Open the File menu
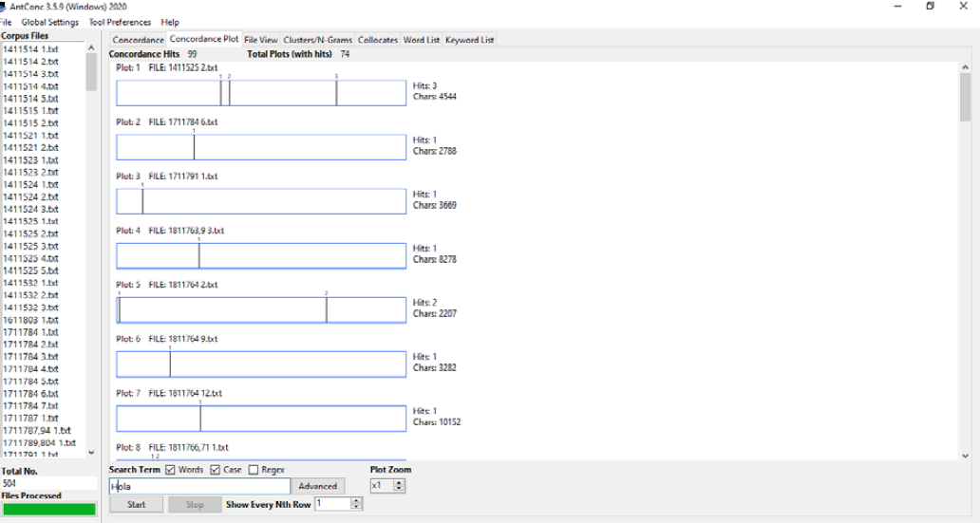980x523 pixels. (6, 22)
